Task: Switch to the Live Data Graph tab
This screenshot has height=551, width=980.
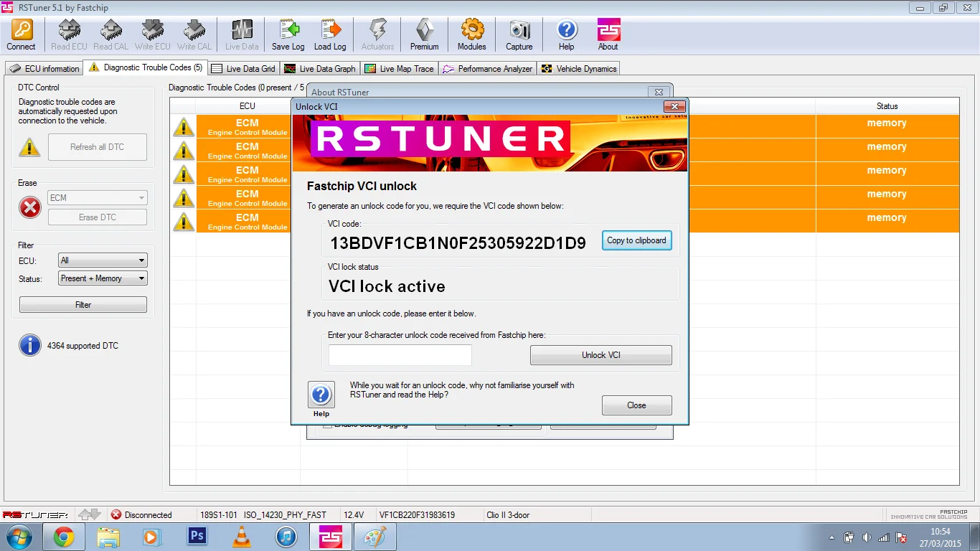Action: click(x=320, y=69)
